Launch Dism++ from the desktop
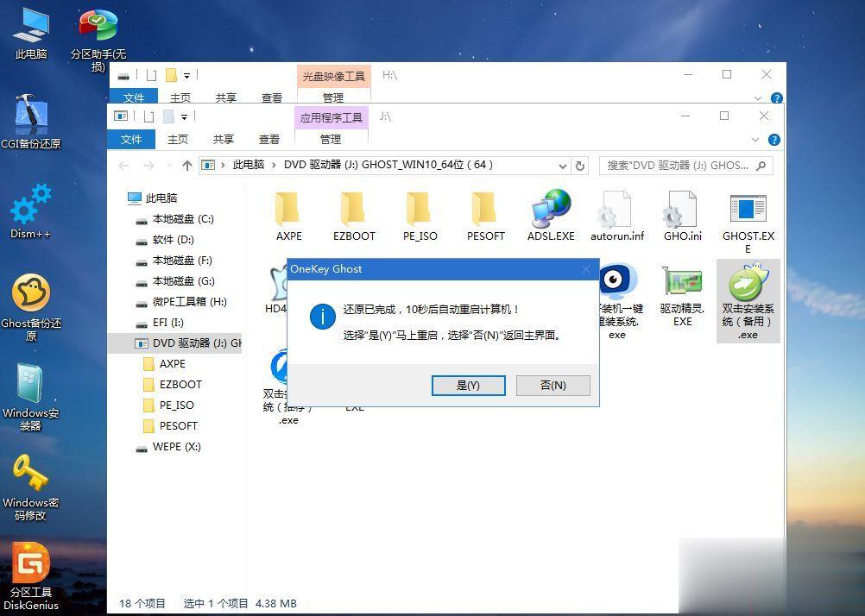The width and height of the screenshot is (865, 616). [31, 212]
